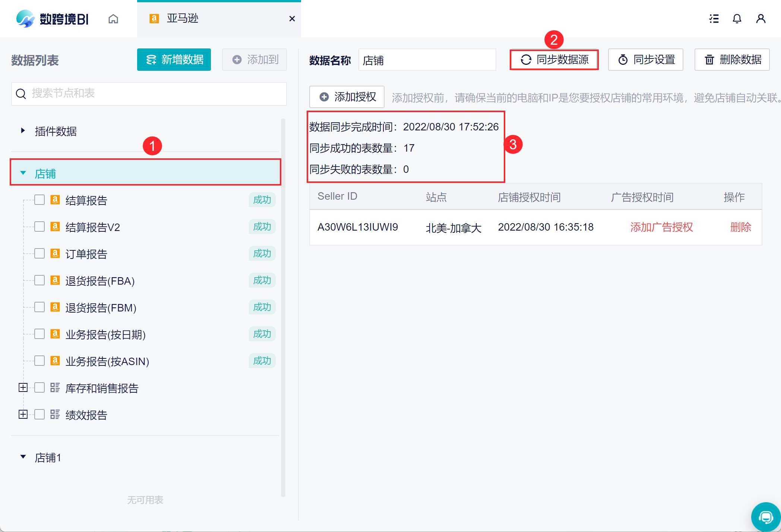Click Amazon icon beside 订单报告

pos(55,254)
